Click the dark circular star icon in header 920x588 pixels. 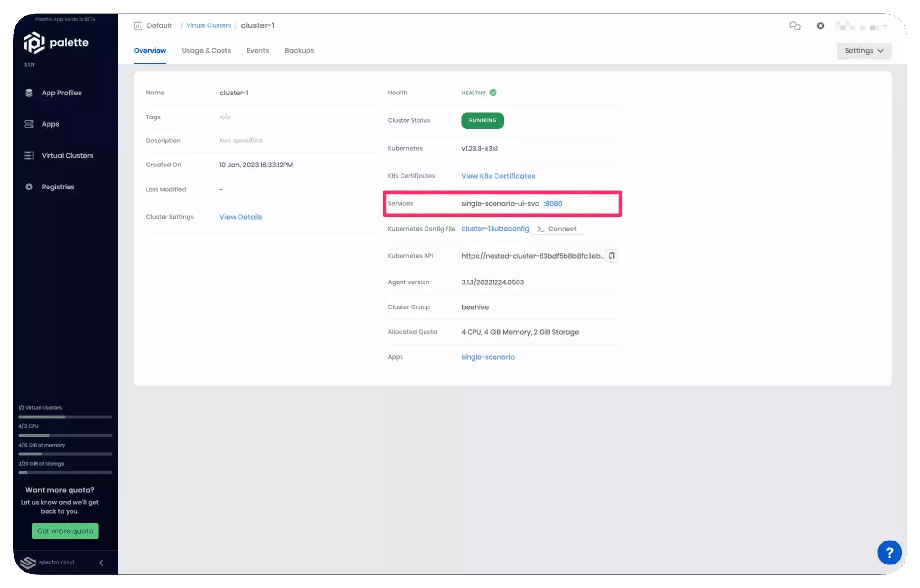(x=820, y=25)
